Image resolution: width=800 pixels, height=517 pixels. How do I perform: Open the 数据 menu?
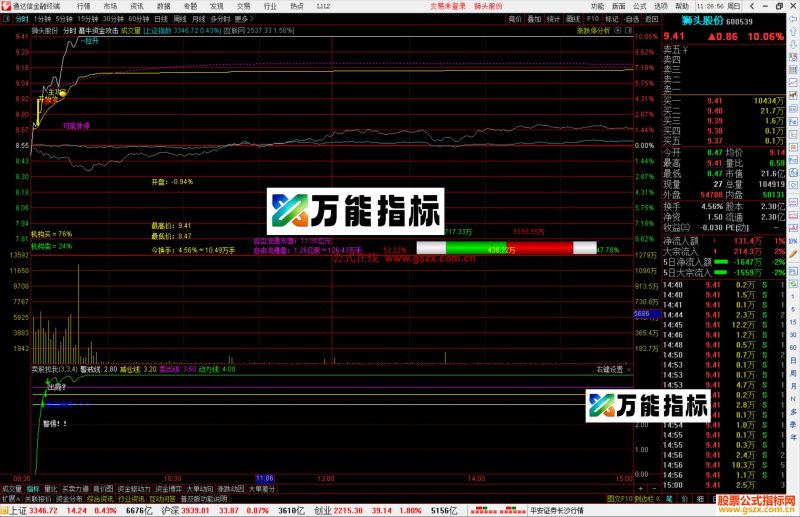click(x=163, y=6)
